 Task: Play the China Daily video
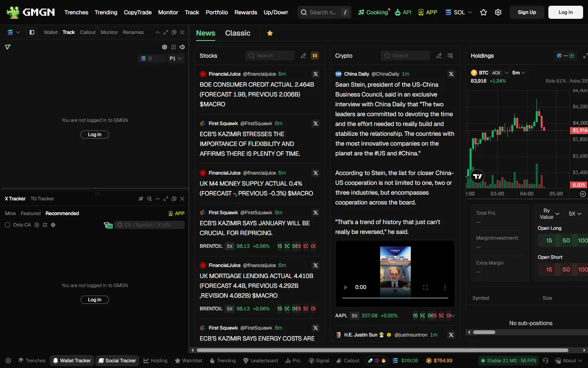tap(346, 287)
